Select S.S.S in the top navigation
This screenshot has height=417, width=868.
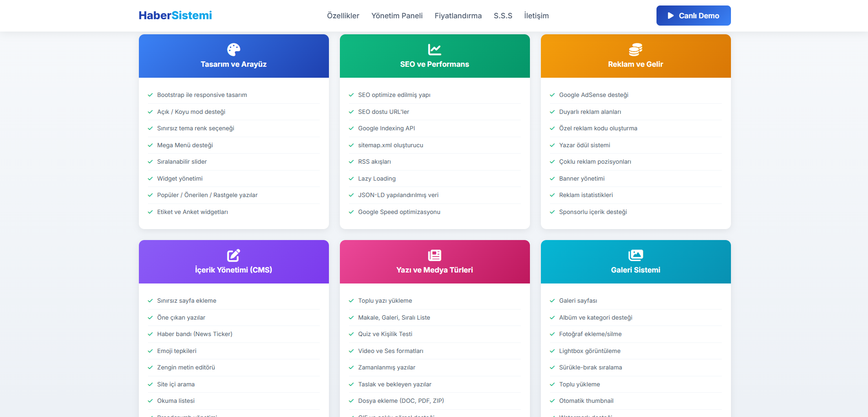[x=503, y=16]
